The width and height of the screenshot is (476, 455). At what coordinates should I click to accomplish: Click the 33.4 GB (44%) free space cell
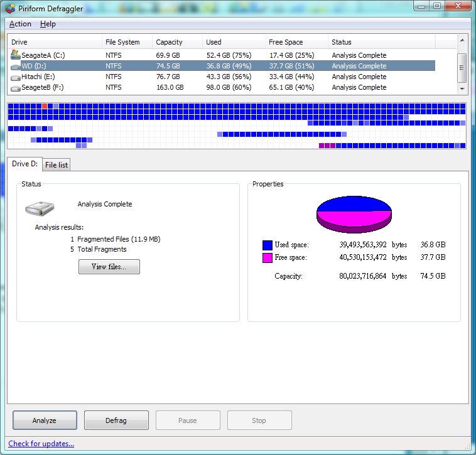292,77
